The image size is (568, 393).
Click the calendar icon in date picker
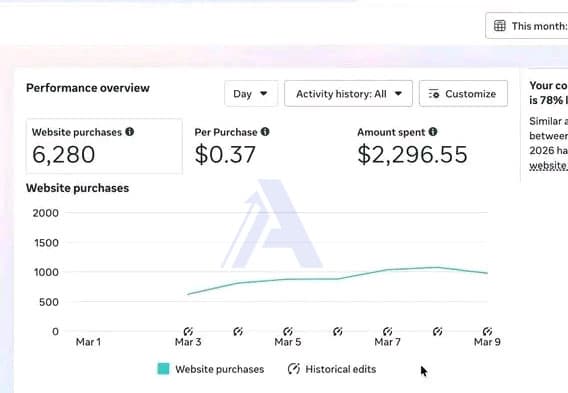(500, 26)
